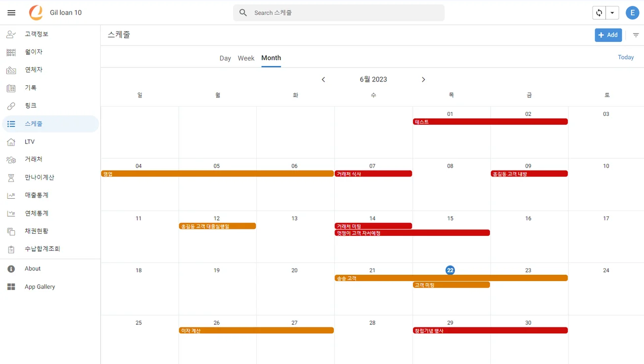Open App Gallery menu item

tap(50, 287)
